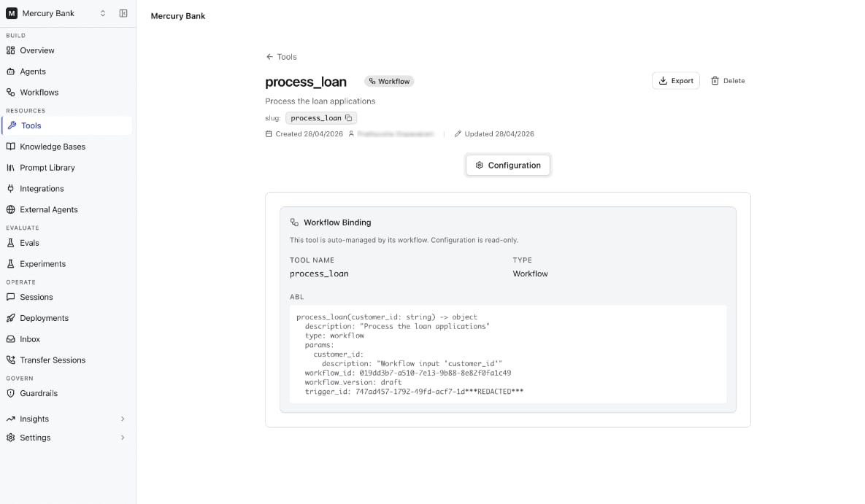This screenshot has width=865, height=504.
Task: Click the Workflow Binding header icon
Action: [x=294, y=222]
